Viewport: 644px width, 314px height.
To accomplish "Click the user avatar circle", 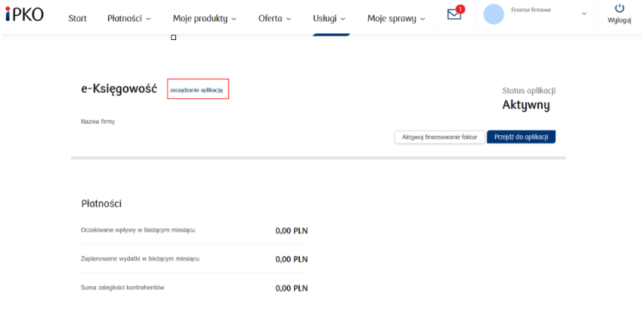I will pyautogui.click(x=494, y=14).
